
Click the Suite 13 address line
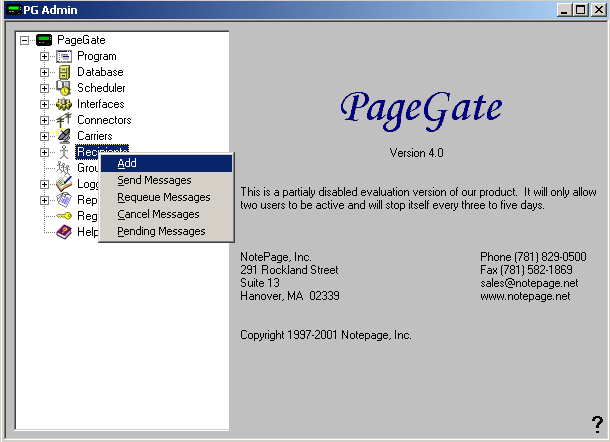pos(260,283)
